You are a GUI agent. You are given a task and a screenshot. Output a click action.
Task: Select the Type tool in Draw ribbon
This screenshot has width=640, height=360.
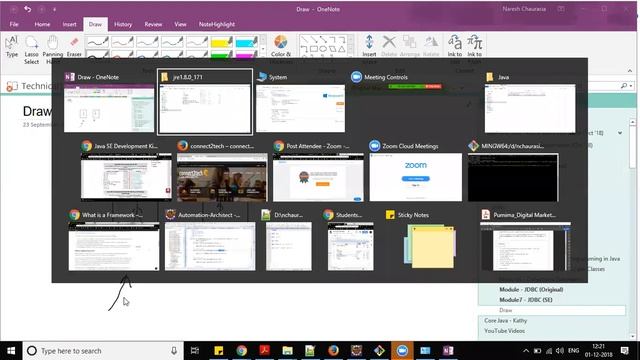(x=12, y=47)
